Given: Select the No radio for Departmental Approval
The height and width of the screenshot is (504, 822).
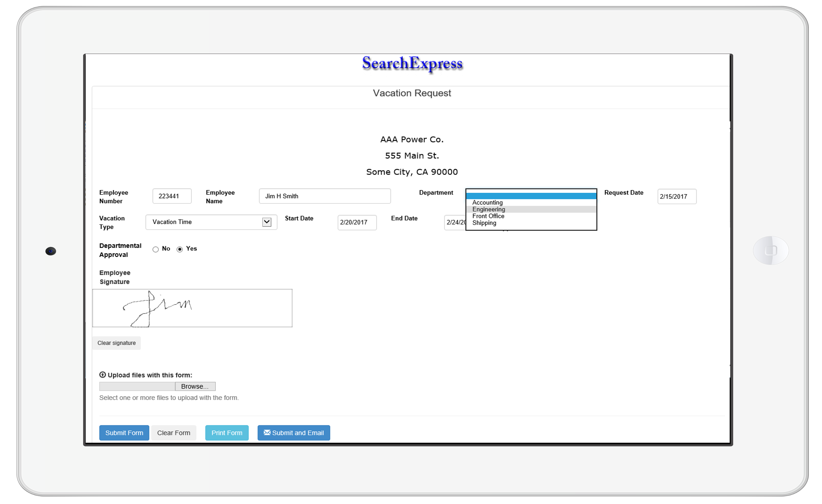Looking at the screenshot, I should pos(156,249).
